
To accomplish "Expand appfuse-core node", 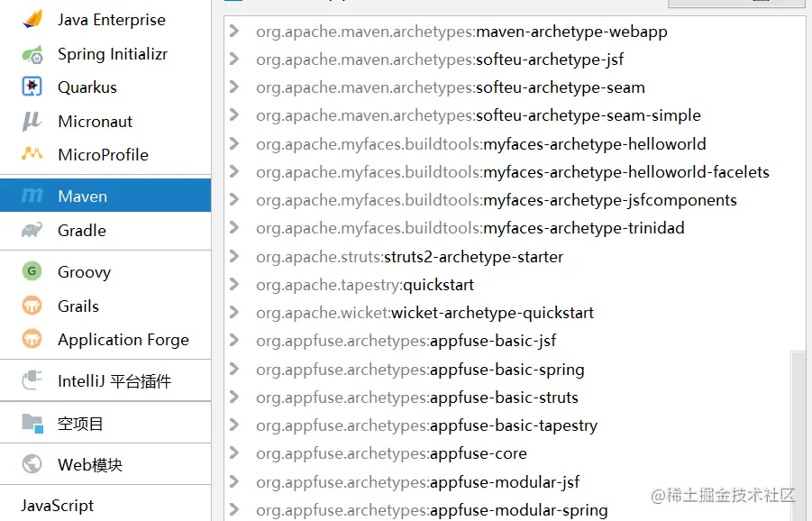I will (234, 453).
